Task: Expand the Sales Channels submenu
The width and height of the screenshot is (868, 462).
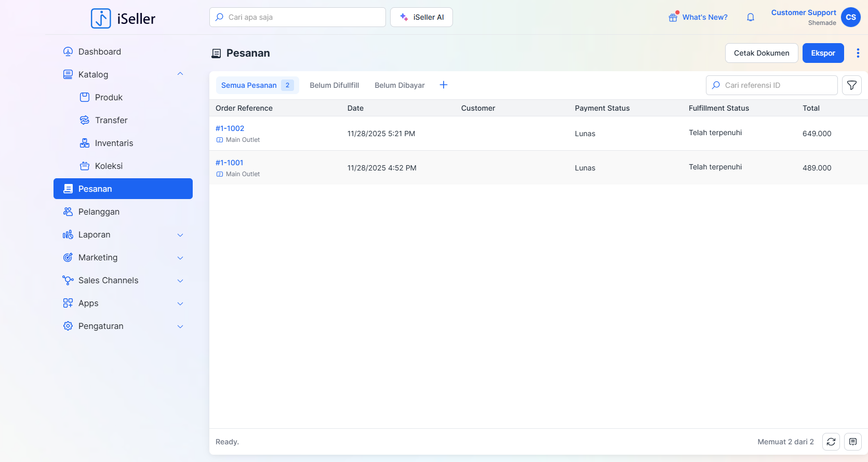Action: (x=180, y=281)
